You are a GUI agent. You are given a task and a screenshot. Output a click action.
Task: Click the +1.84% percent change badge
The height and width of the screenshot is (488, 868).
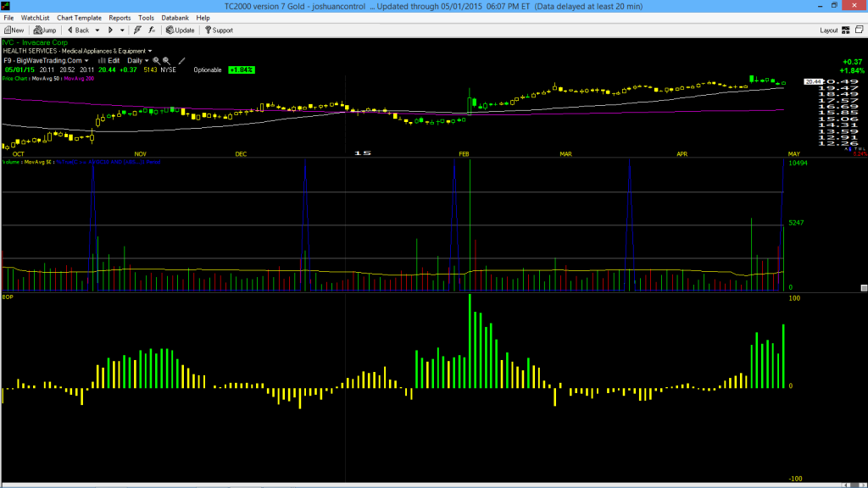(242, 70)
